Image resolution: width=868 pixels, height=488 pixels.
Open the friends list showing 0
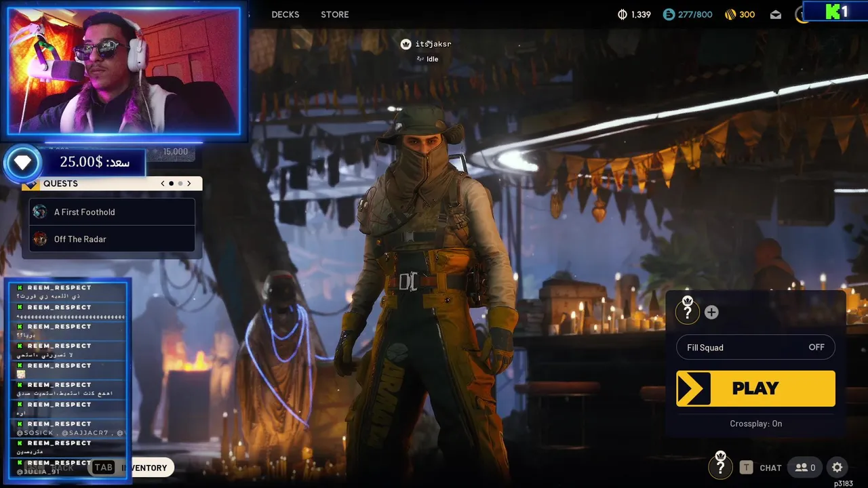click(x=806, y=468)
